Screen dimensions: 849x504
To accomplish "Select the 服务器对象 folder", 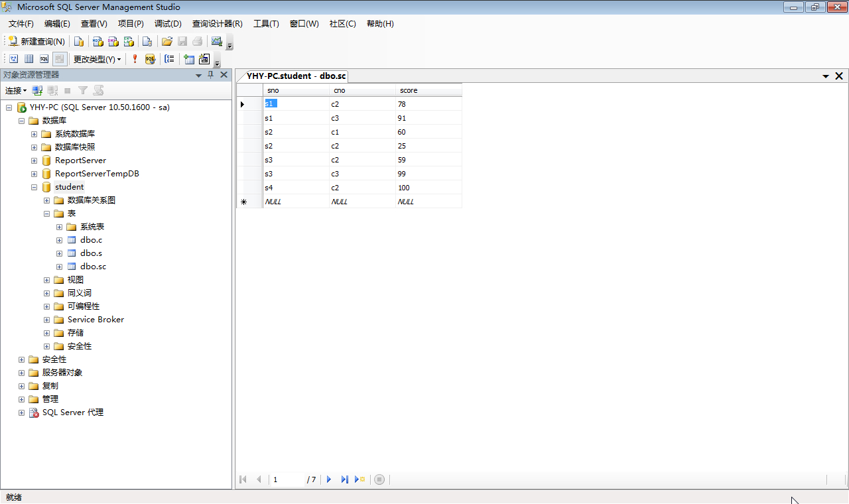I will [x=62, y=373].
